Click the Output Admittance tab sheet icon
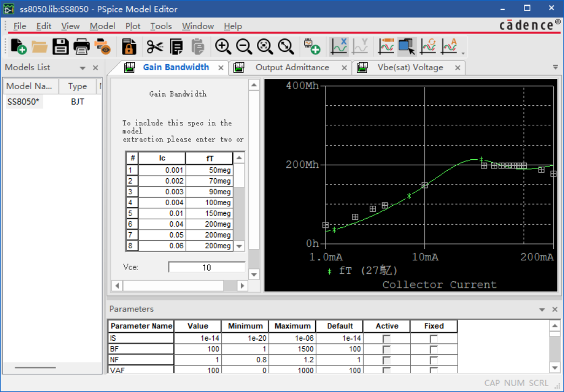Screen dimensions: 564x392 [x=239, y=67]
